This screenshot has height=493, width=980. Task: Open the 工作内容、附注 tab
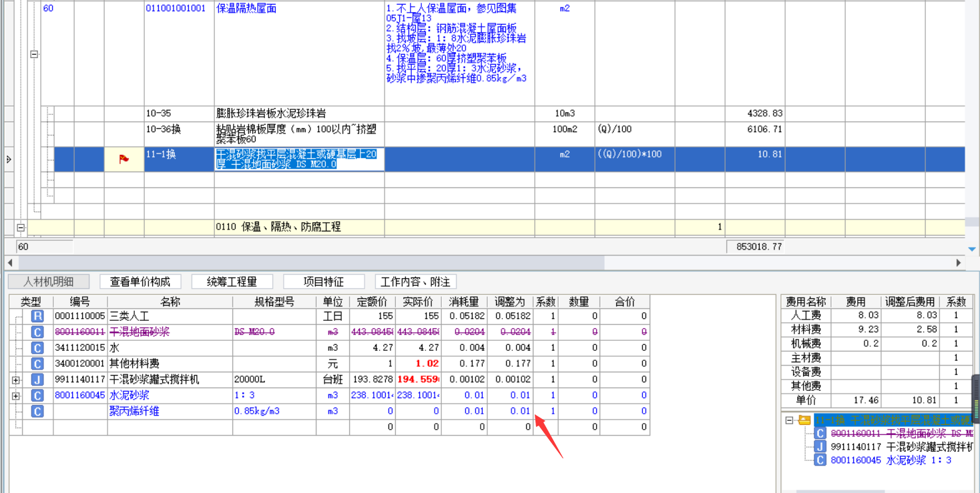[x=416, y=282]
